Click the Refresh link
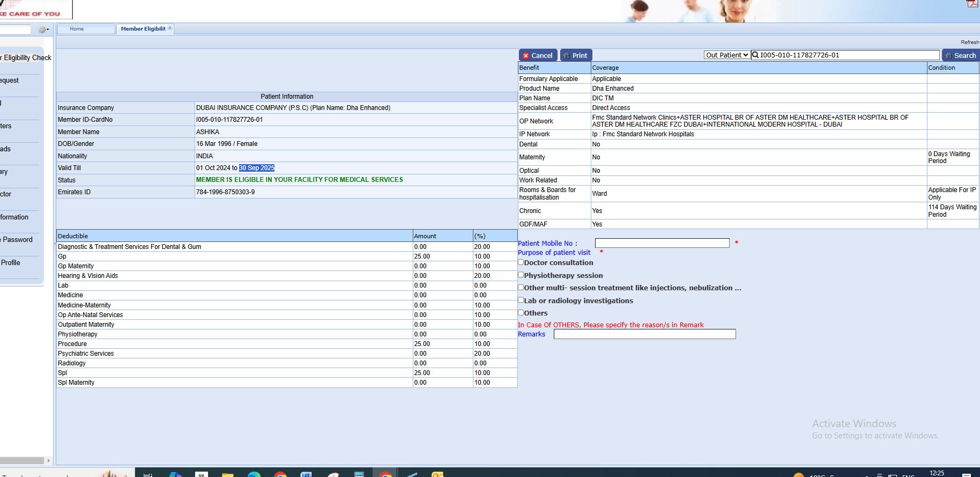Screen dimensions: 980x477 pos(969,42)
